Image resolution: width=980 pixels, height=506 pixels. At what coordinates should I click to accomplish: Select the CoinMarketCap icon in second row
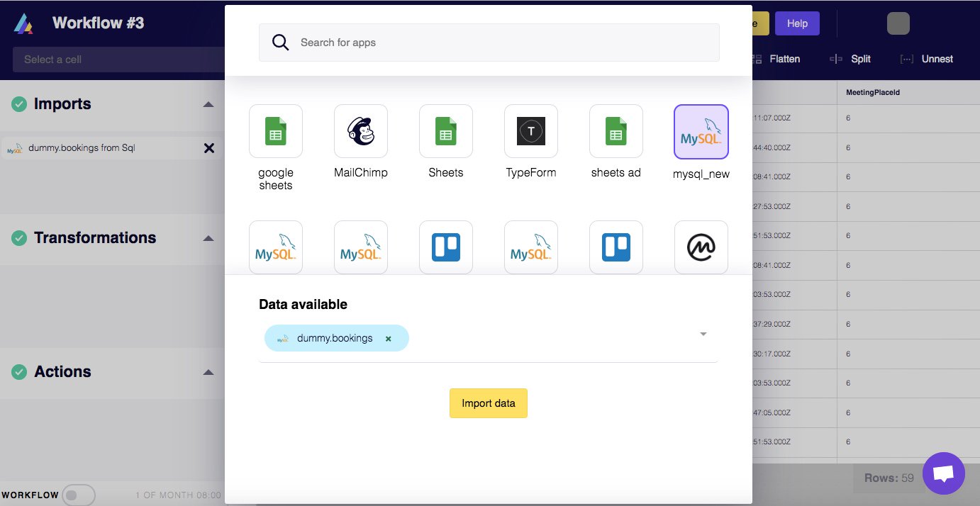coord(701,247)
